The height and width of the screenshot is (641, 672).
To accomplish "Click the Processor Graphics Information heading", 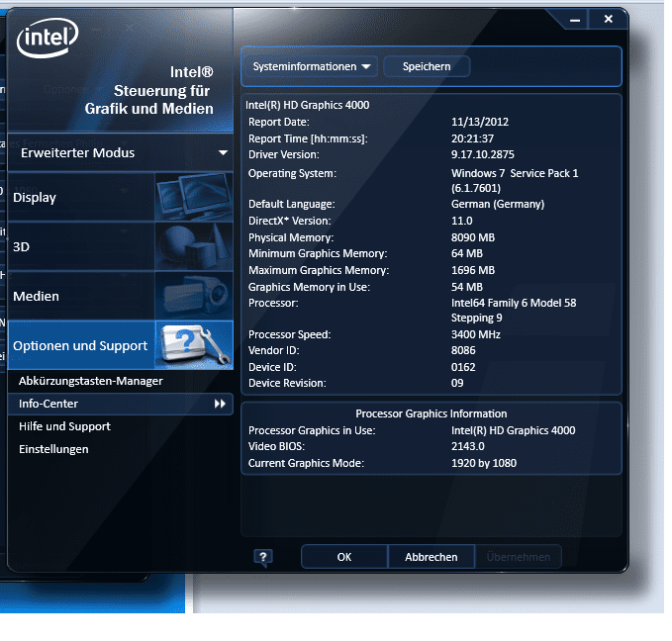I will click(432, 413).
